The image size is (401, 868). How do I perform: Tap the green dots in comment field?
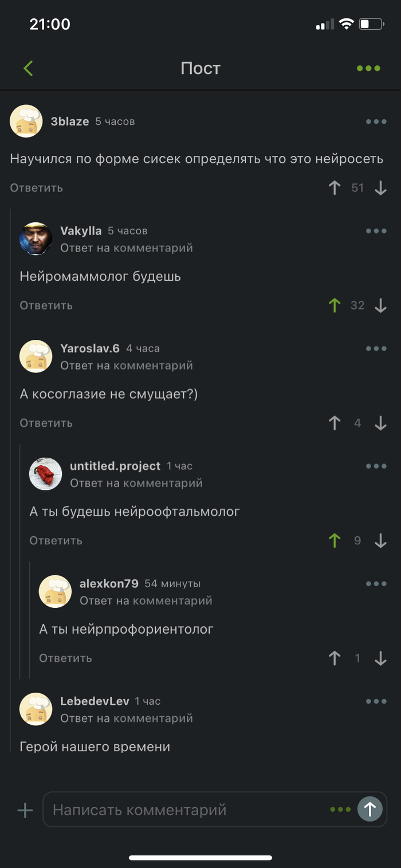click(x=340, y=810)
